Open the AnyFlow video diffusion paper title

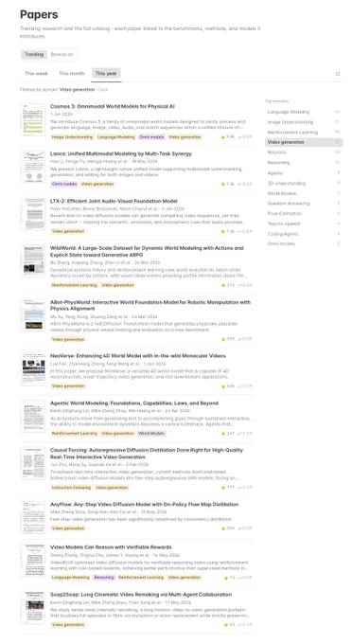point(145,505)
